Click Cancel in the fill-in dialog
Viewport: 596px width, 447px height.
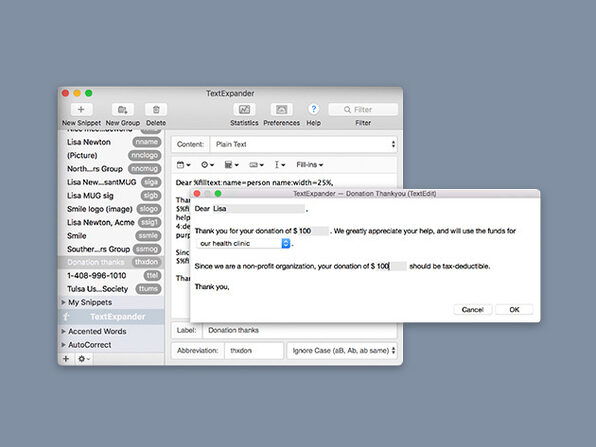(472, 309)
